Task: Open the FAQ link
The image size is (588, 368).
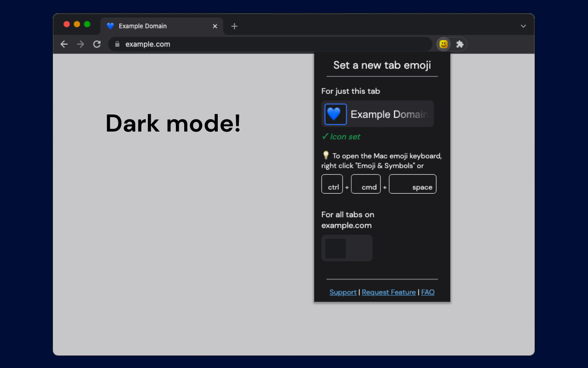Action: pyautogui.click(x=428, y=292)
